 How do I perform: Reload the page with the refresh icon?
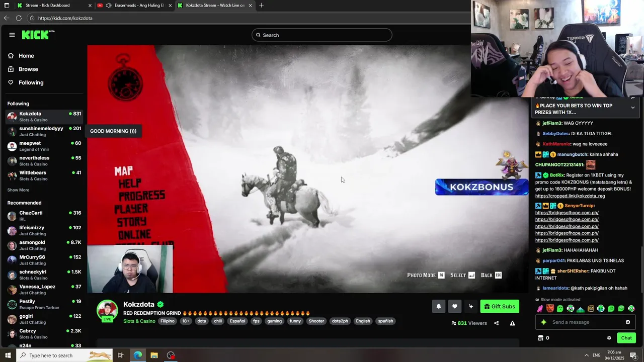pos(19,18)
